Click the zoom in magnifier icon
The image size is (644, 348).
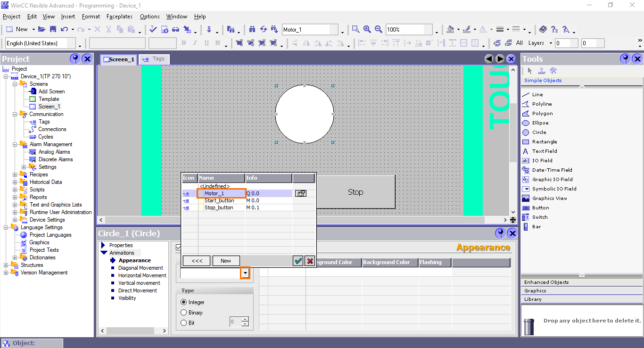367,29
